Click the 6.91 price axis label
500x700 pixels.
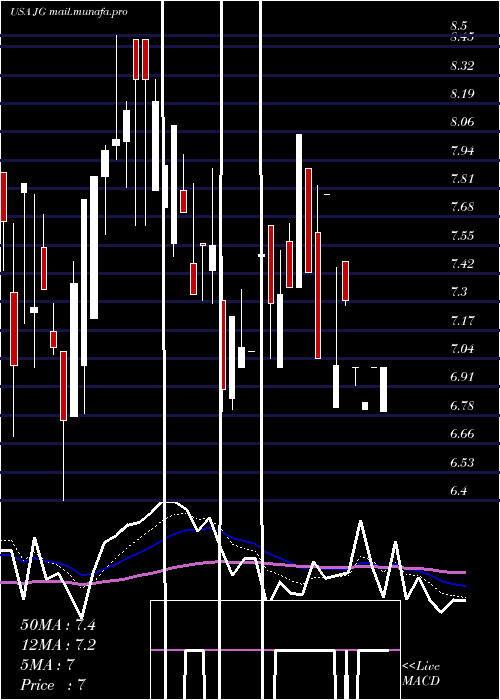(462, 377)
